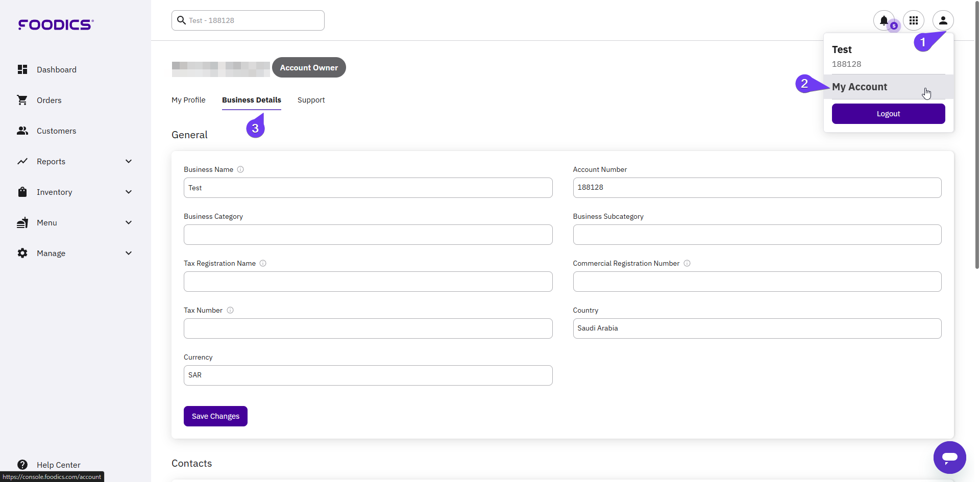
Task: Click the info icon next to Tax Number
Action: (230, 310)
